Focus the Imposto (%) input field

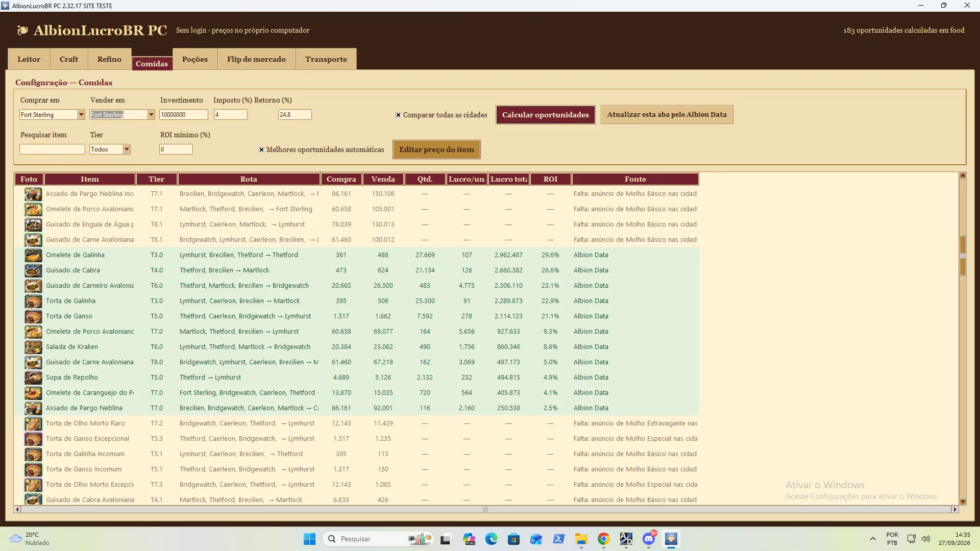[x=231, y=115]
